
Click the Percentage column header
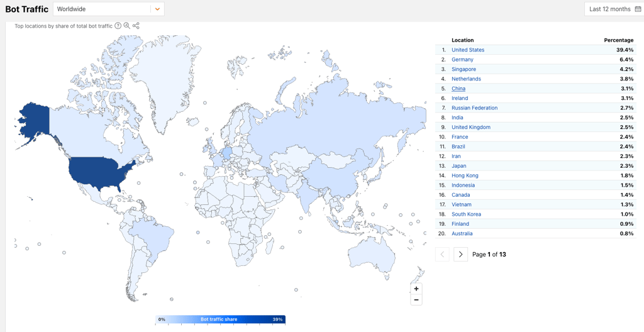click(x=619, y=40)
